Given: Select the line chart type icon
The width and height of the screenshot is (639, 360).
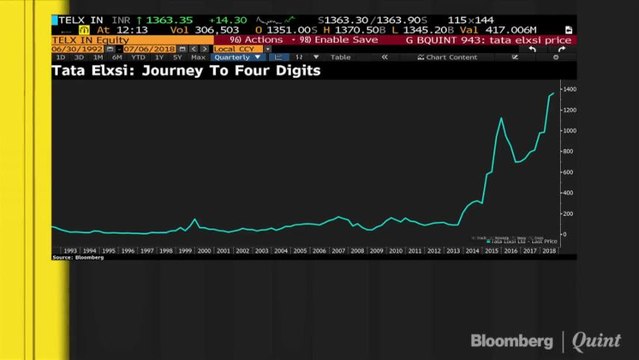Looking at the screenshot, I should point(279,57).
